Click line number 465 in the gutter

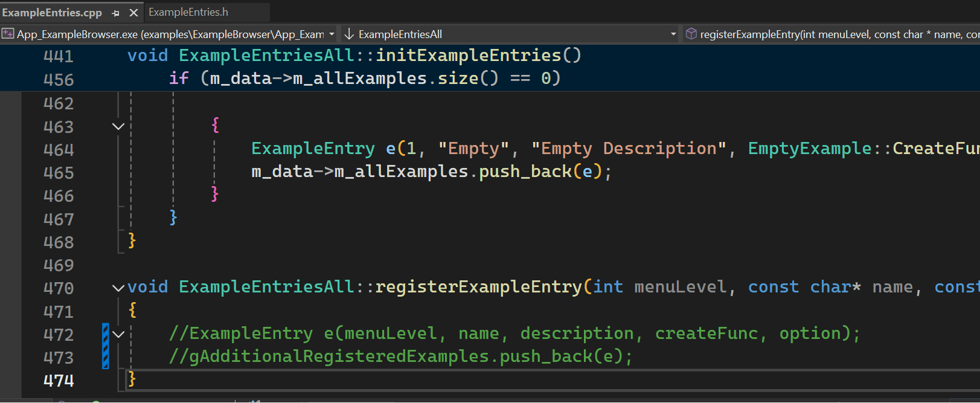pyautogui.click(x=59, y=173)
